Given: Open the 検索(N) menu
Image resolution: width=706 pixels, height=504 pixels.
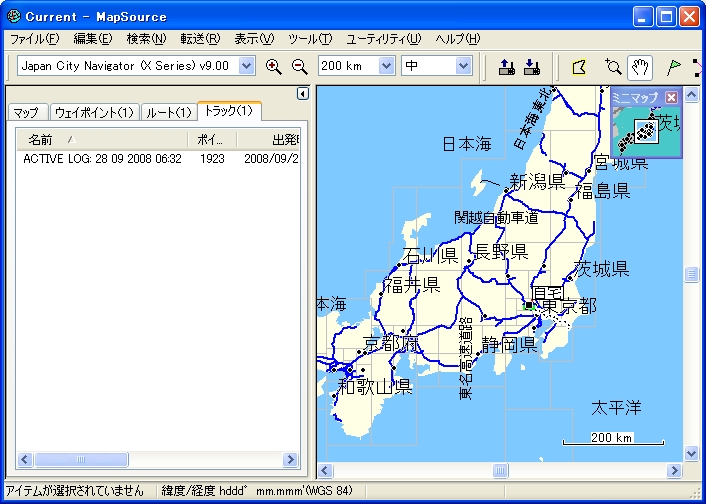Looking at the screenshot, I should (x=146, y=39).
